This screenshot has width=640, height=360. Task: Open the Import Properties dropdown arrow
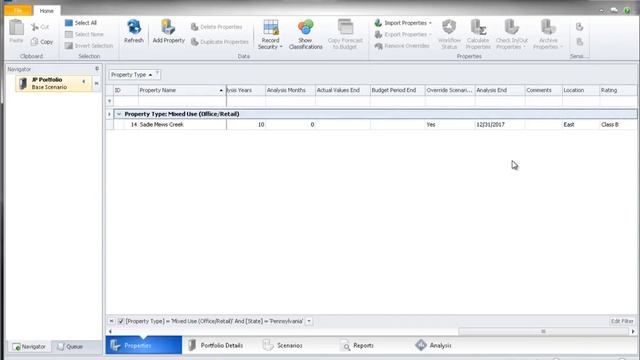430,23
